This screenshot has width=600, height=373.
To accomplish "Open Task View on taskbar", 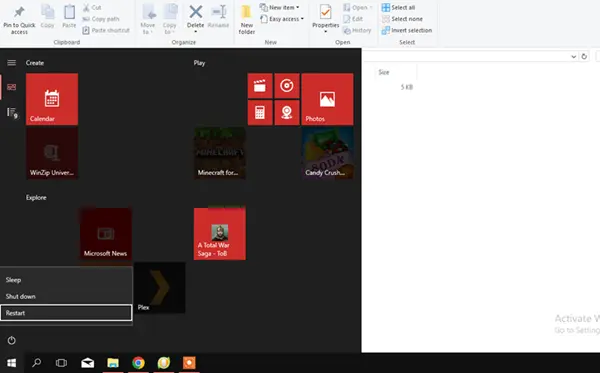I will [61, 363].
